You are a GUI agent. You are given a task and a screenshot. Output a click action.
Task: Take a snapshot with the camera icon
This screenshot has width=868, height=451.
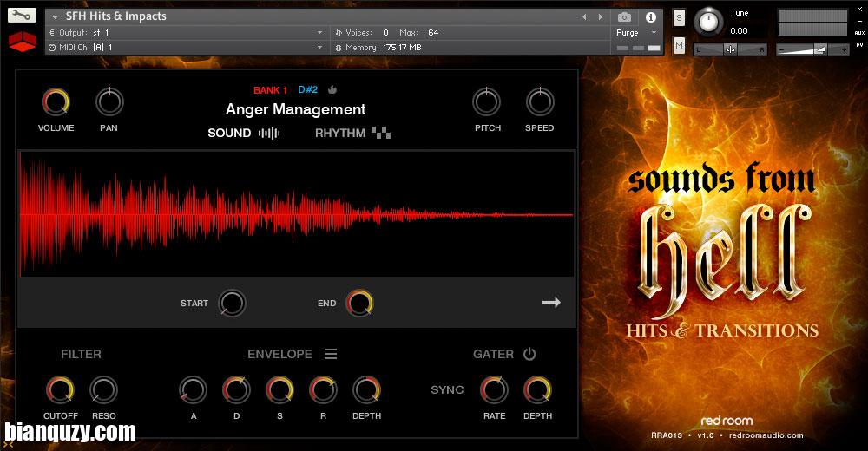(x=624, y=17)
